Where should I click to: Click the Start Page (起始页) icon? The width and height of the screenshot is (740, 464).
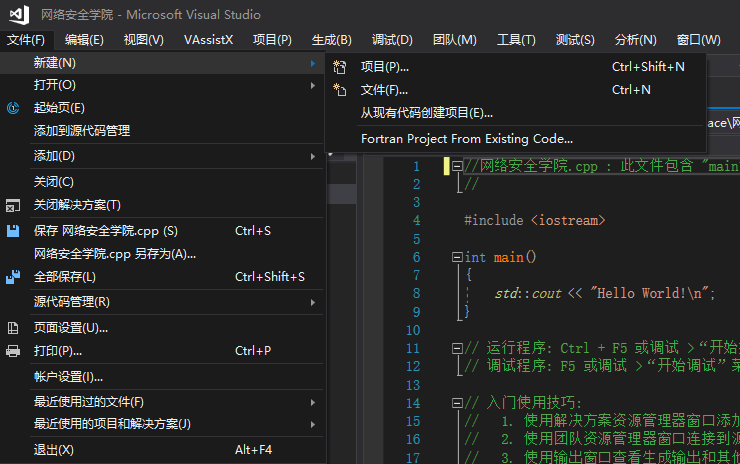[x=13, y=108]
